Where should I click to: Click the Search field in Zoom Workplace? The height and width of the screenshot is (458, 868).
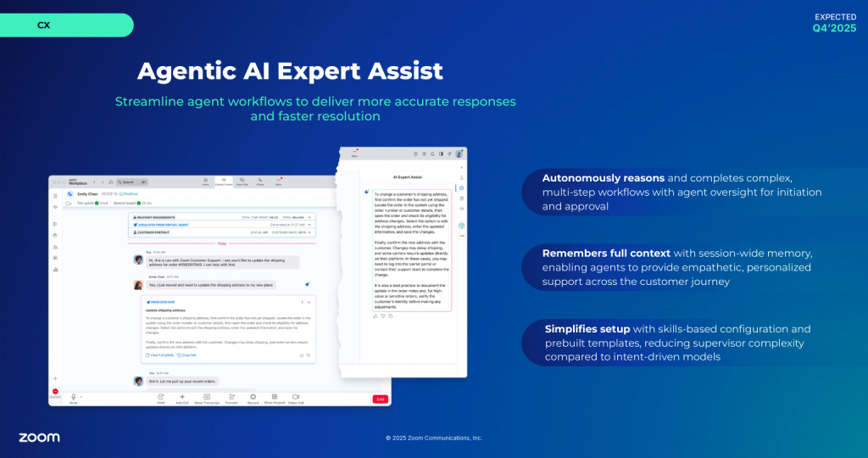(131, 182)
